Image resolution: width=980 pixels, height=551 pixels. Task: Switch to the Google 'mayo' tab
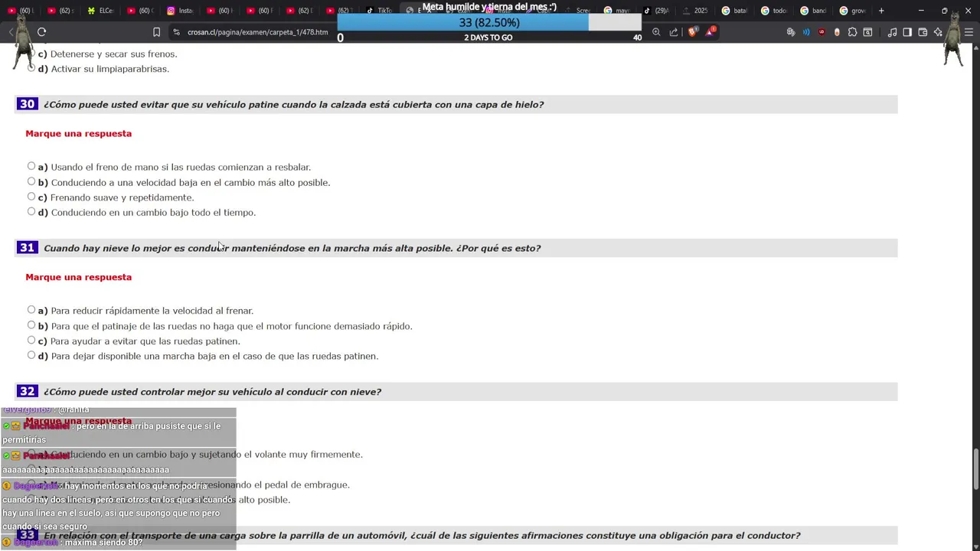coord(618,11)
